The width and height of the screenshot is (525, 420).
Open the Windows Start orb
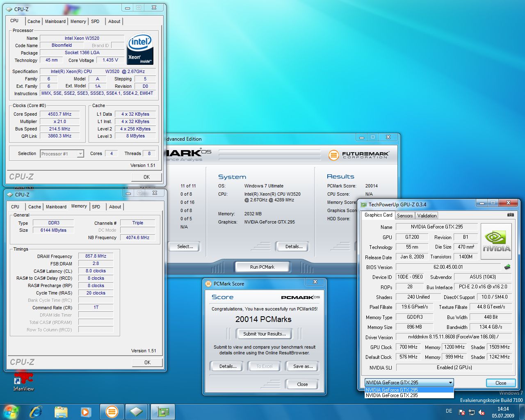[x=11, y=411]
